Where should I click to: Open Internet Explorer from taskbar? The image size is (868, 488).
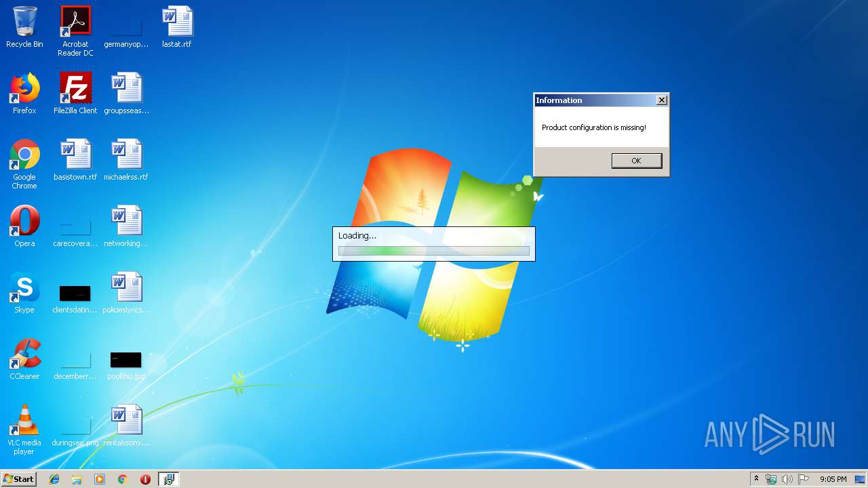pyautogui.click(x=54, y=479)
